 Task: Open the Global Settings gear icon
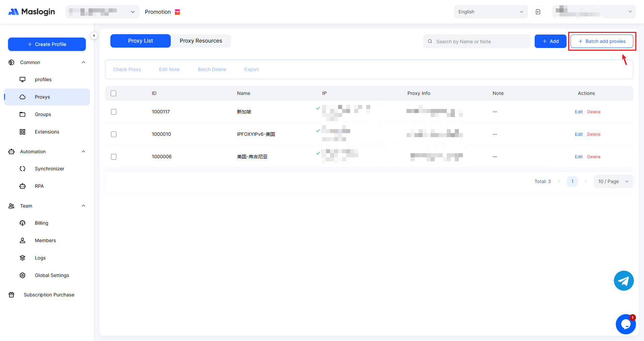[22, 275]
